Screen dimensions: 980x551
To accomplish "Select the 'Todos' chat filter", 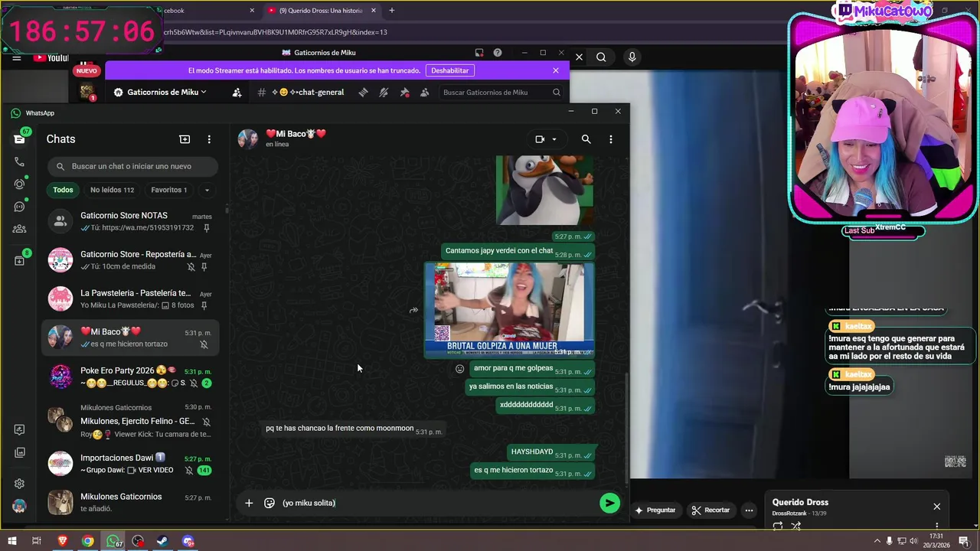I will coord(63,190).
